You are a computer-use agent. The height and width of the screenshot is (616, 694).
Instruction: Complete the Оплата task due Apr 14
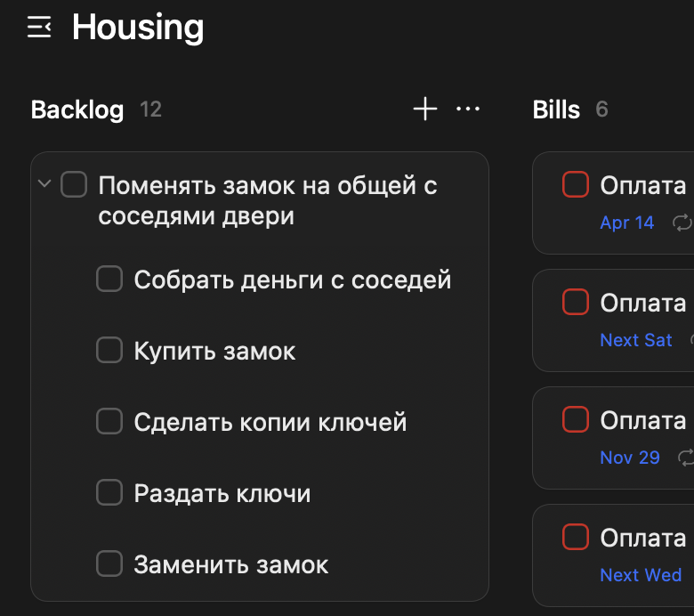point(576,185)
